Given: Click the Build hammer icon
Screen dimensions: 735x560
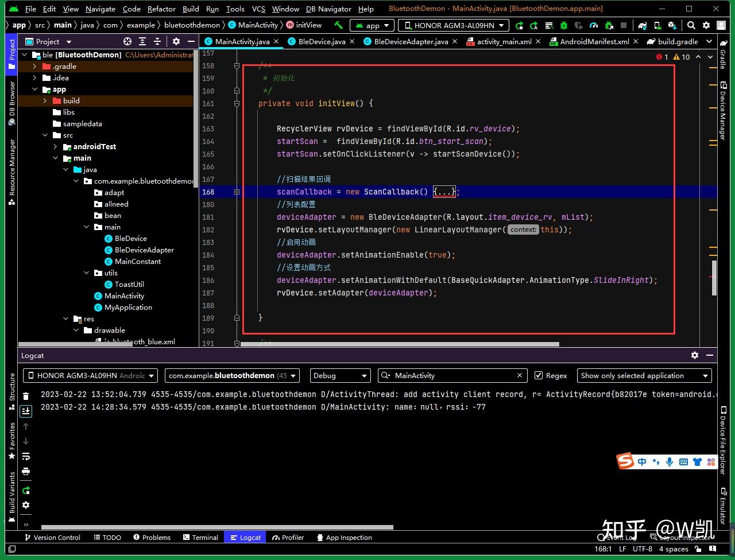Looking at the screenshot, I should (x=338, y=25).
